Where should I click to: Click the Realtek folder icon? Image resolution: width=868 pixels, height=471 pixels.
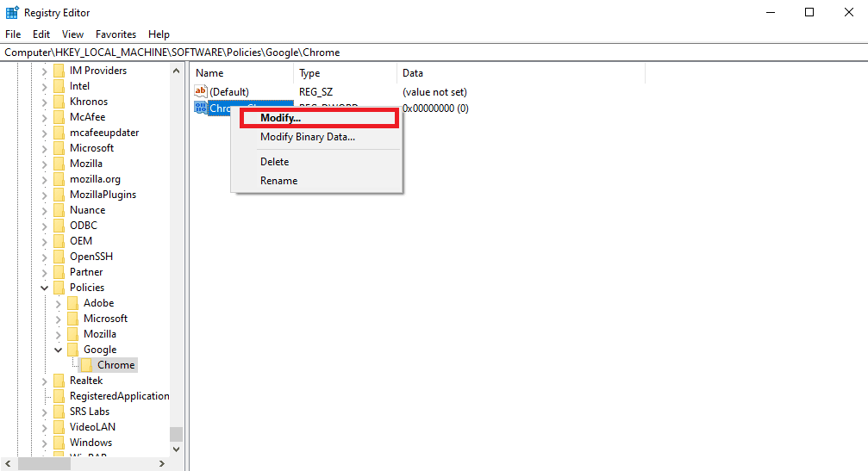59,381
